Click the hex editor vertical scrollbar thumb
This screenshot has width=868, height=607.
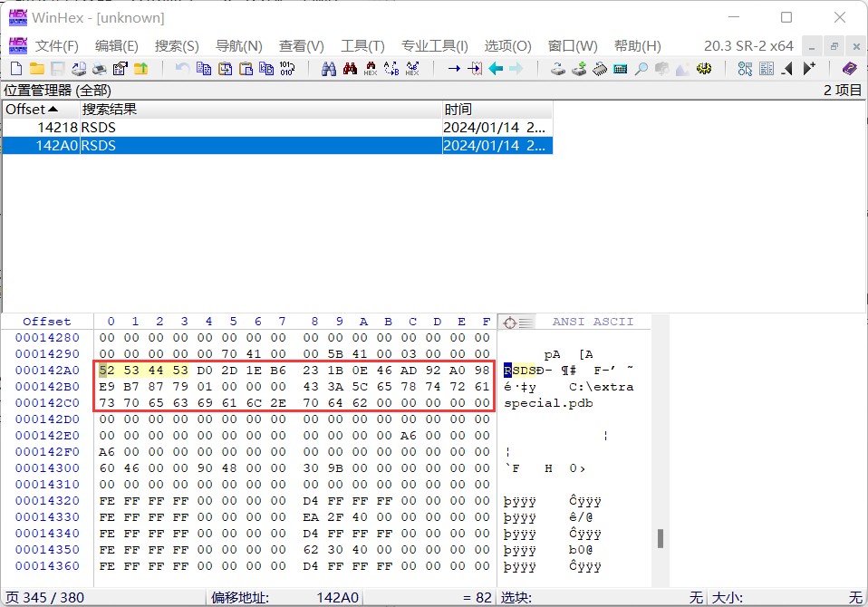(x=660, y=538)
